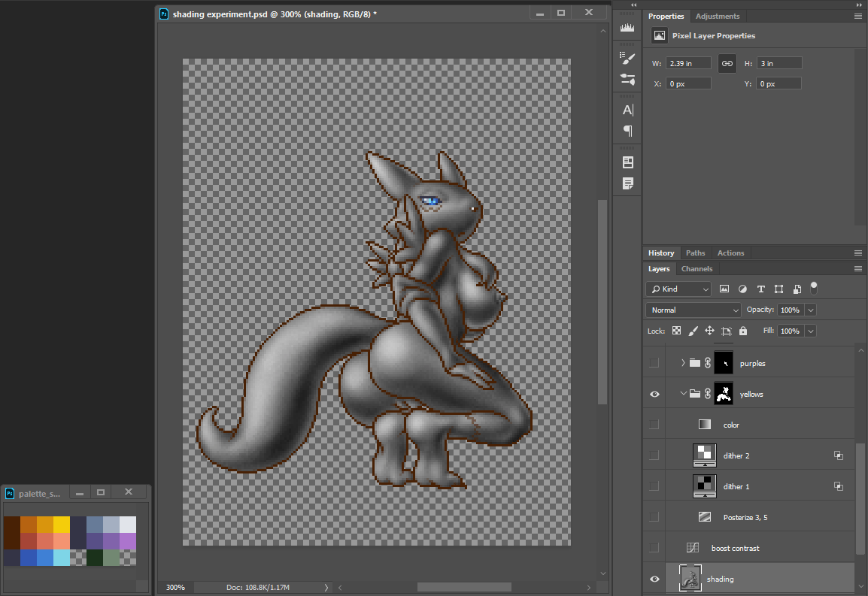868x596 pixels.
Task: Open the Normal blend mode dropdown
Action: 693,310
